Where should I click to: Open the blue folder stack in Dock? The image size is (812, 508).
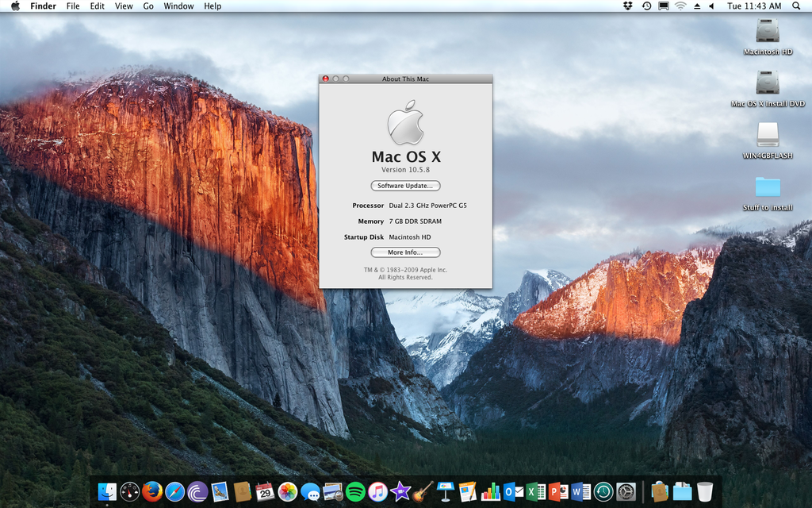[x=682, y=491]
